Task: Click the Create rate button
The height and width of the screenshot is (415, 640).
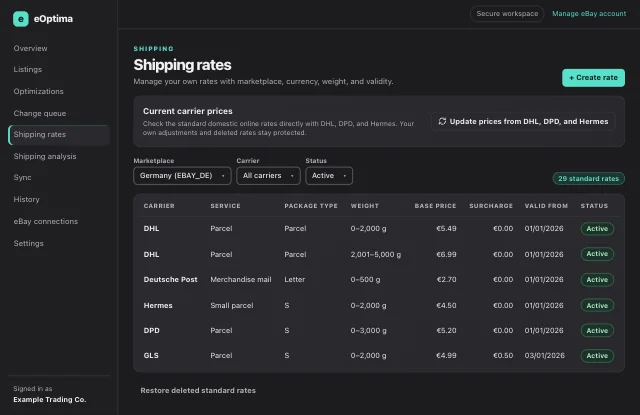Action: coord(593,78)
